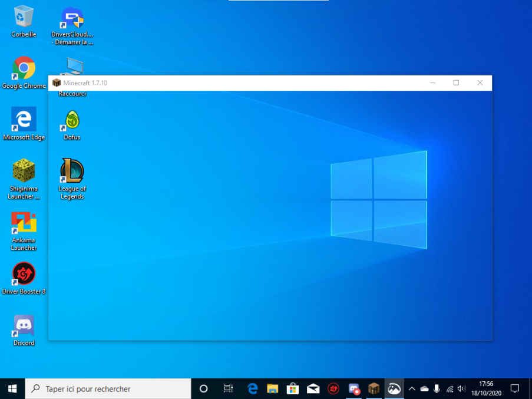Click the active Photos app taskbar icon
Image resolution: width=532 pixels, height=399 pixels.
coord(394,388)
